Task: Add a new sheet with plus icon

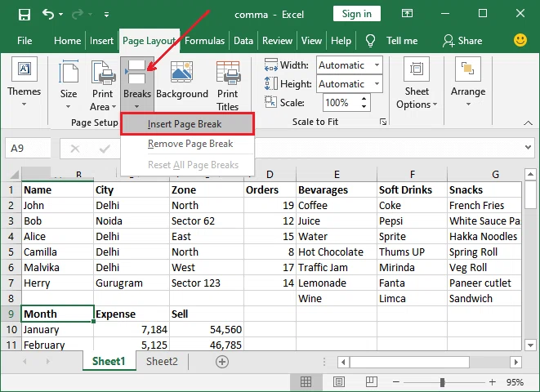Action: (221, 362)
